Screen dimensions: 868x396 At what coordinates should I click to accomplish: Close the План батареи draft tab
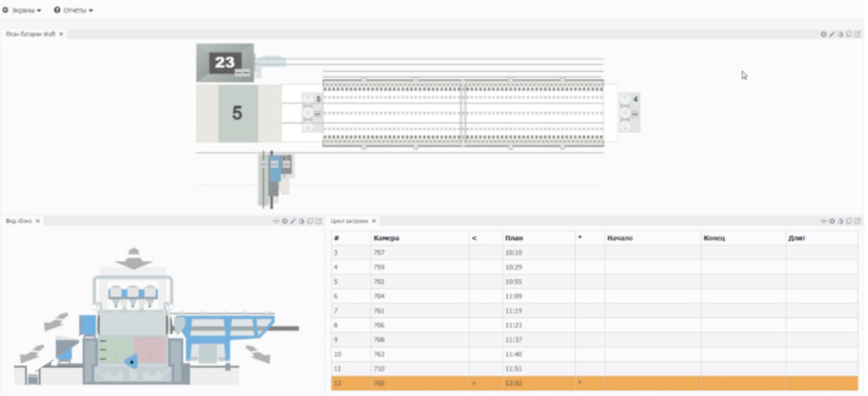click(x=61, y=34)
